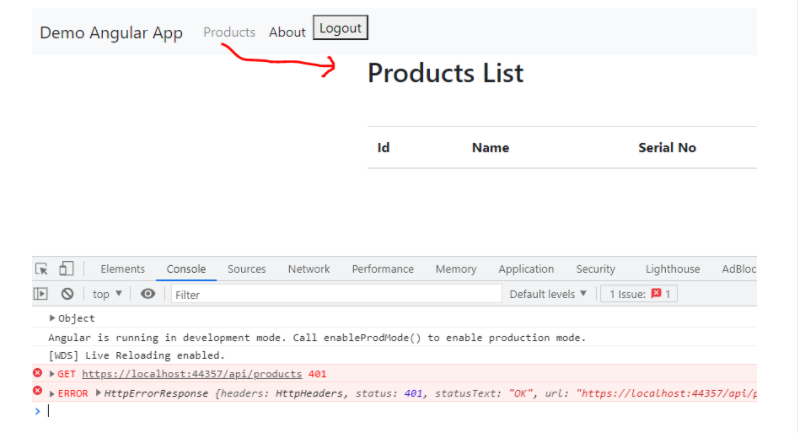Switch to the Network tab
Image resolution: width=798 pixels, height=433 pixels.
coord(308,269)
